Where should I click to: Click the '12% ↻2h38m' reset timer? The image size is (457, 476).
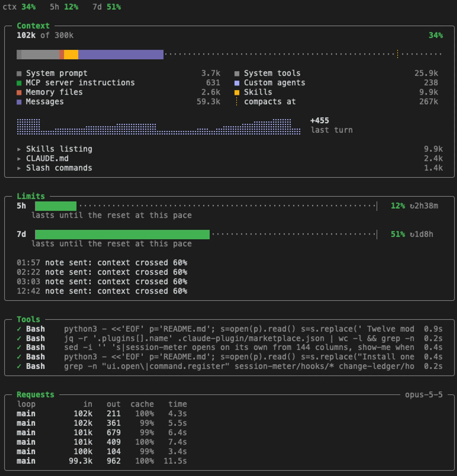pyautogui.click(x=414, y=206)
